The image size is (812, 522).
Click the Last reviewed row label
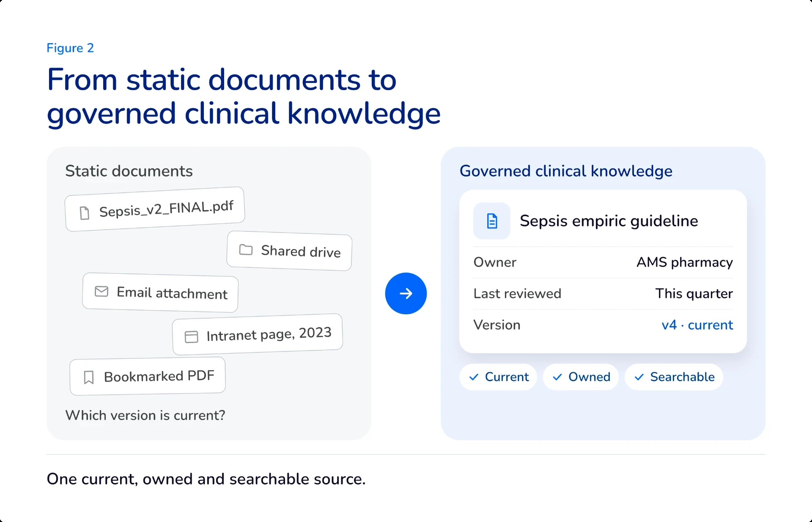[x=517, y=294]
